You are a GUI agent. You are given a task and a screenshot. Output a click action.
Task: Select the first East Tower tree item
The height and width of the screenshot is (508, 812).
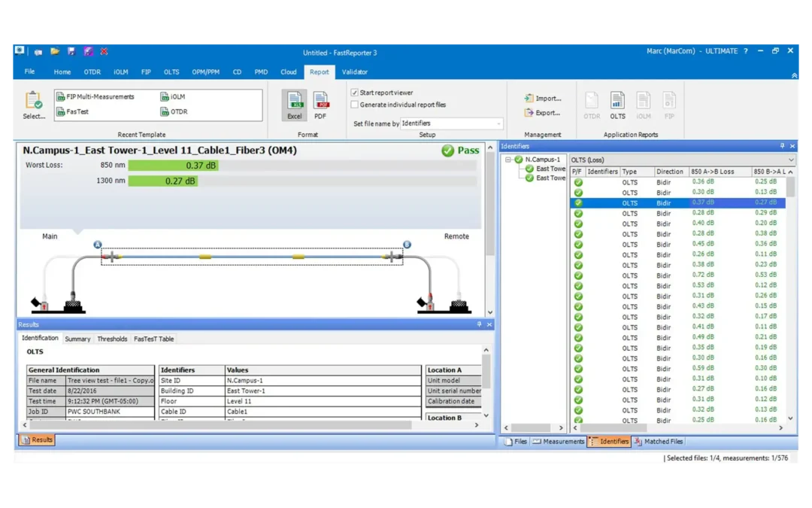[x=550, y=169]
